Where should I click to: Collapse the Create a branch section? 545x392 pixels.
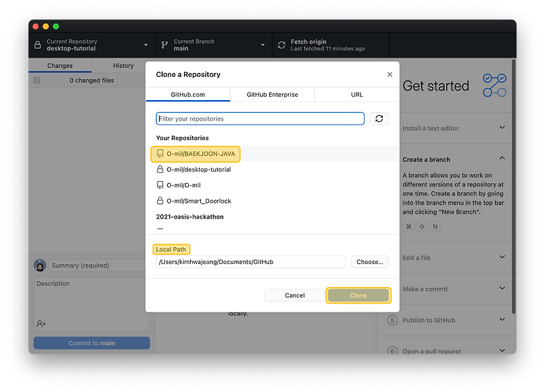[x=501, y=159]
